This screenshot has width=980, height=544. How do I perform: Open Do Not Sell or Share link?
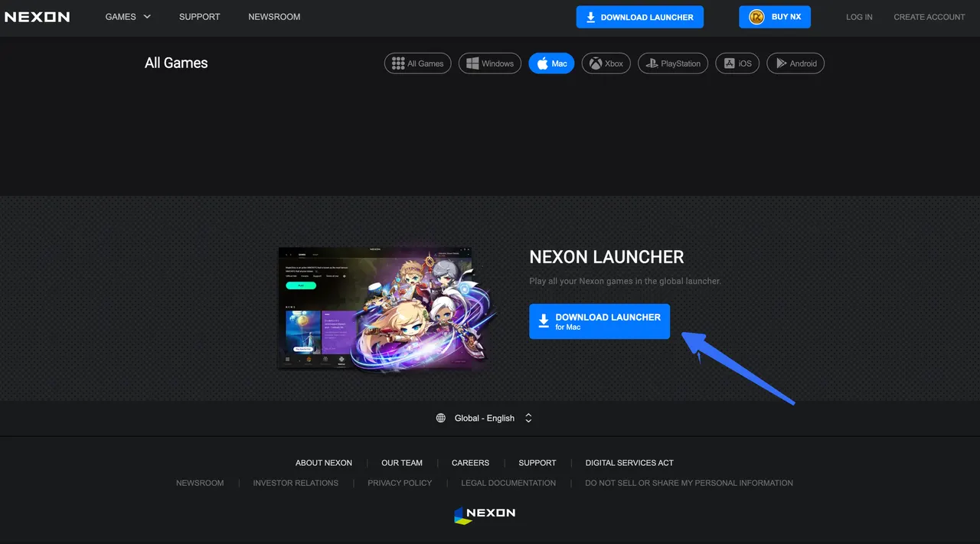pos(689,484)
